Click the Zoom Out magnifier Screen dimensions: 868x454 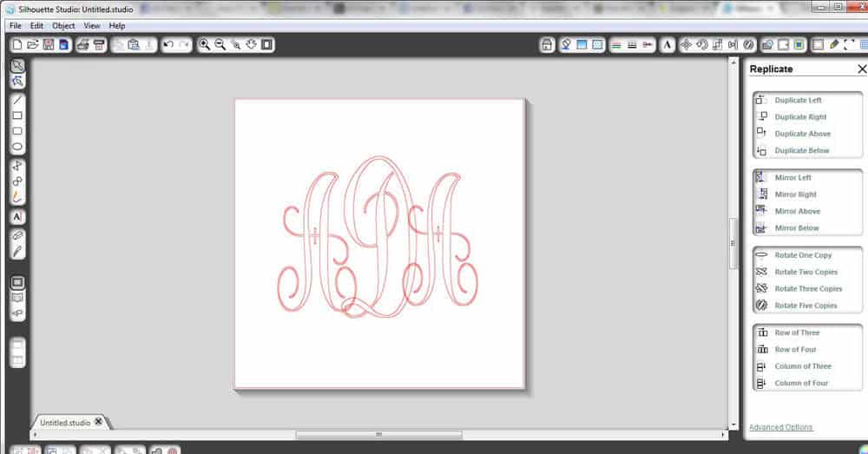(220, 44)
